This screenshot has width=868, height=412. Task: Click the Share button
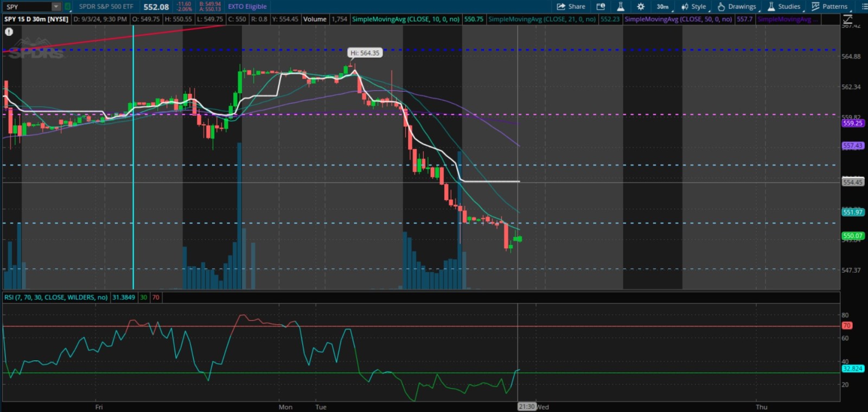click(x=571, y=7)
